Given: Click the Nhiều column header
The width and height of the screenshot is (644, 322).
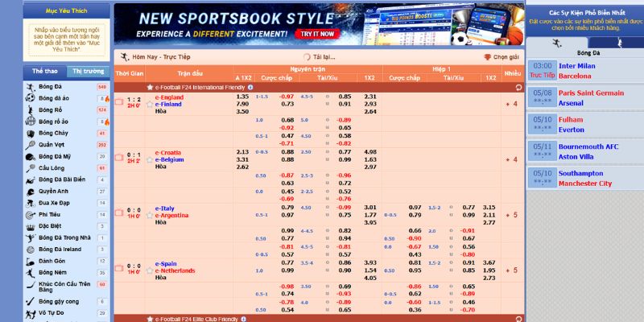Looking at the screenshot, I should pyautogui.click(x=513, y=73).
